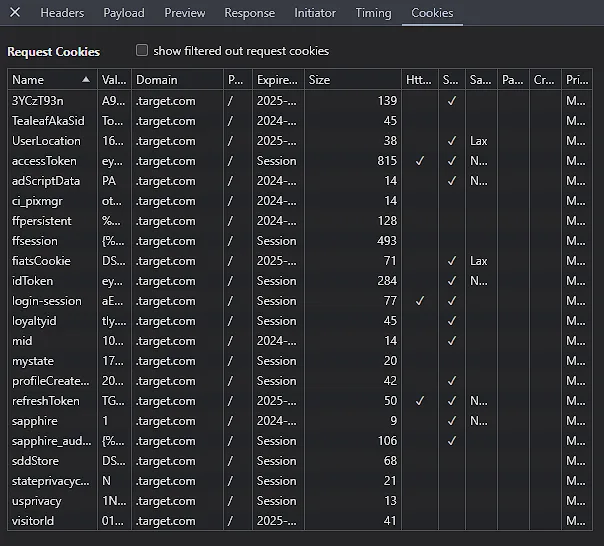Sort by the Domain column header
This screenshot has height=546, width=604.
click(x=177, y=80)
